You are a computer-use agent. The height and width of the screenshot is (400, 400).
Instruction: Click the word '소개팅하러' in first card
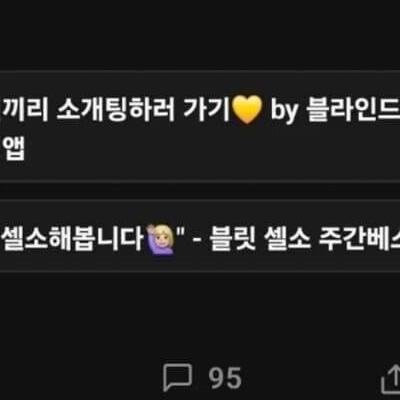point(116,110)
